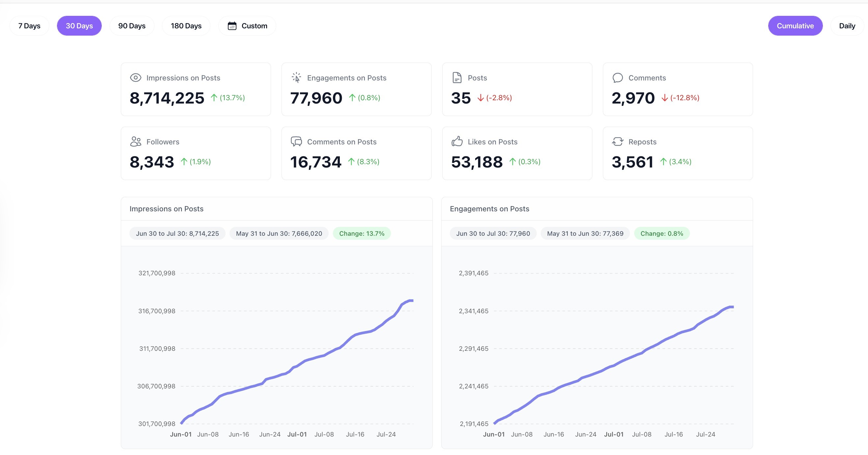Click the end point of Engagements chart line
Viewport: 868px width, 455px height.
(x=733, y=307)
